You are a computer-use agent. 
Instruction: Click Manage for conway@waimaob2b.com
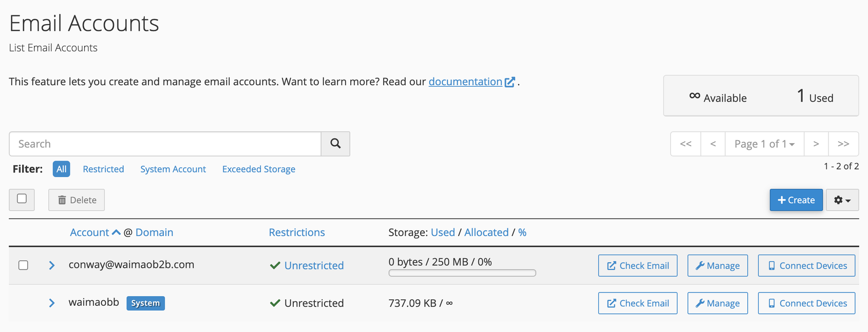pos(718,266)
